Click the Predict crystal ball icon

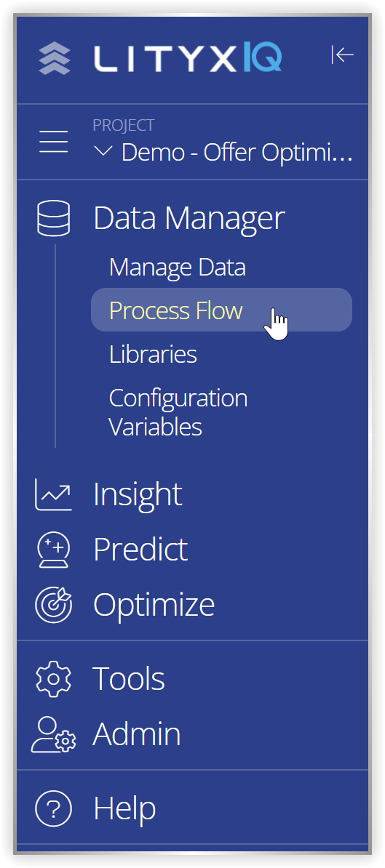pos(53,549)
